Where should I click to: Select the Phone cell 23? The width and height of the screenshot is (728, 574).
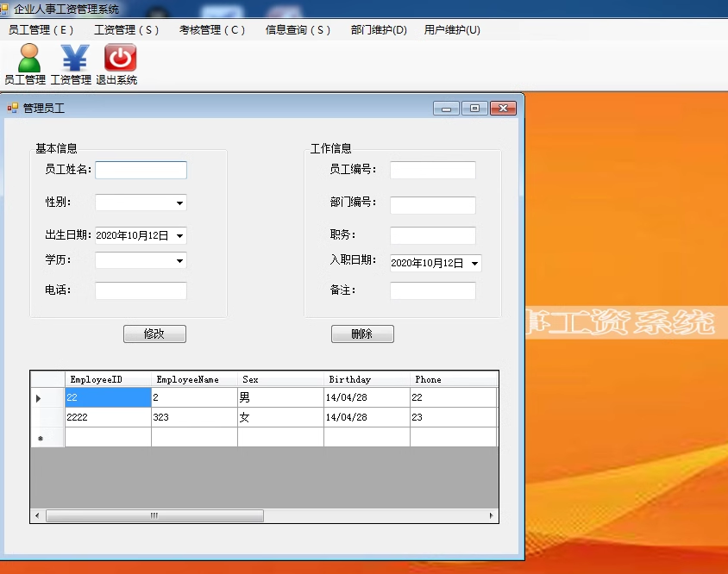[x=454, y=417]
